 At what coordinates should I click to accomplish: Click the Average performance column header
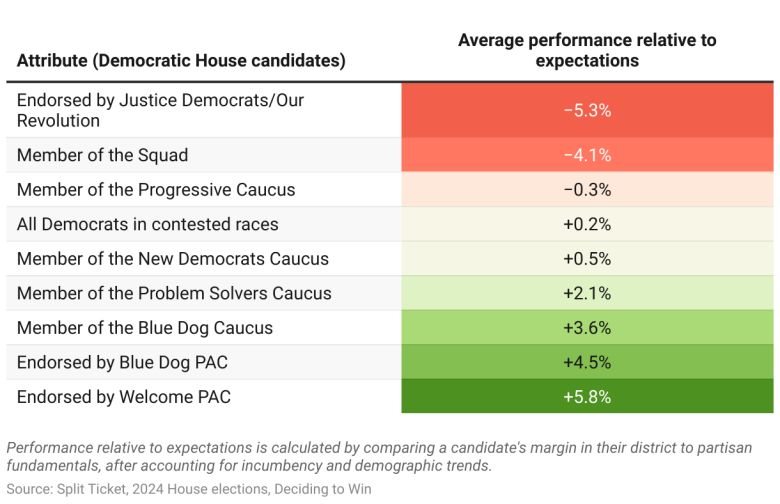click(x=587, y=50)
